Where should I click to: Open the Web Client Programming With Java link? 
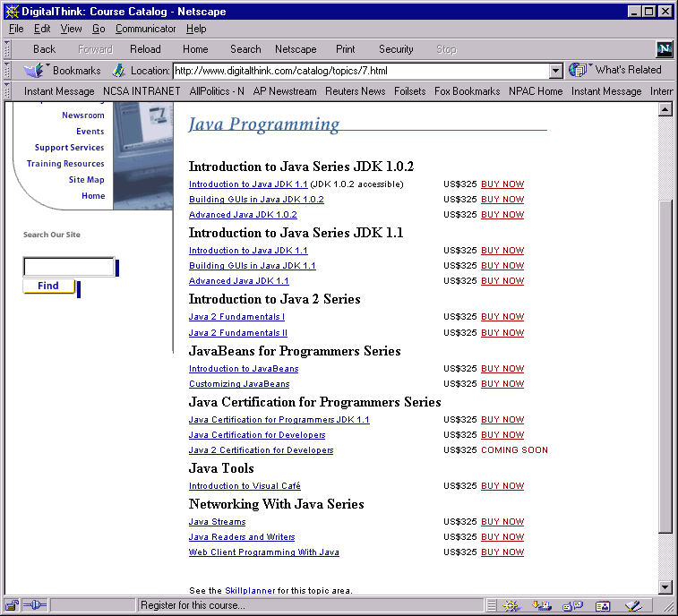point(263,552)
